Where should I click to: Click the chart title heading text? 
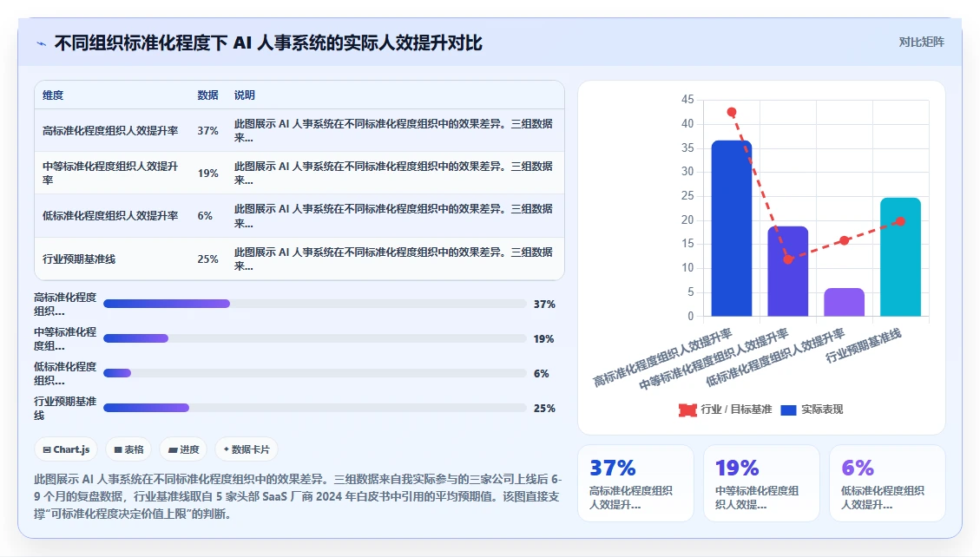268,43
